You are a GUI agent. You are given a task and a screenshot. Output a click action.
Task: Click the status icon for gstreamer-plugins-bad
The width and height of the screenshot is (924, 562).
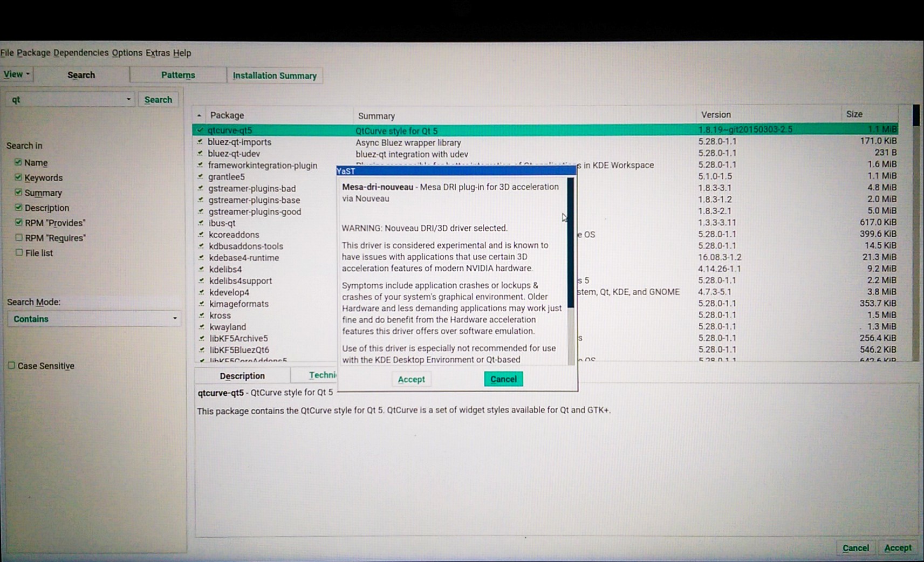200,188
